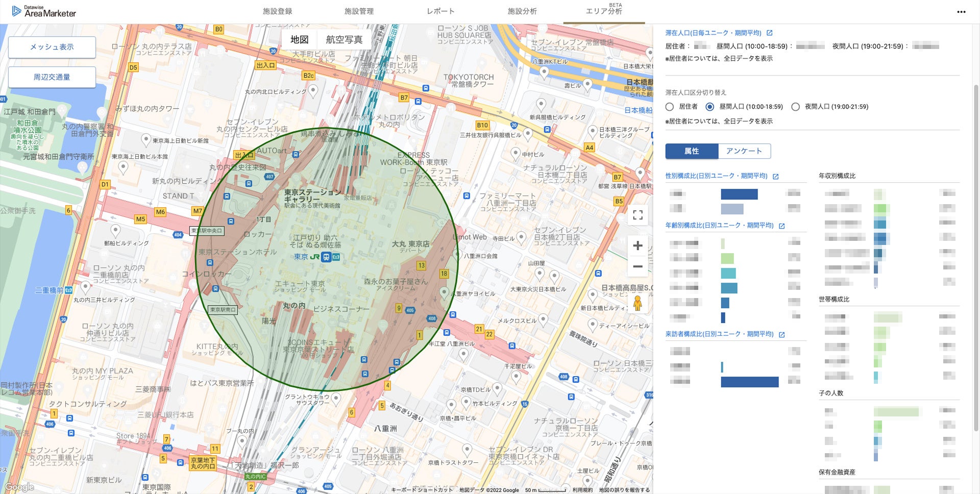Open 滞在人口(日毎ユニーク・期間平均) link
This screenshot has width=980, height=494.
point(713,33)
